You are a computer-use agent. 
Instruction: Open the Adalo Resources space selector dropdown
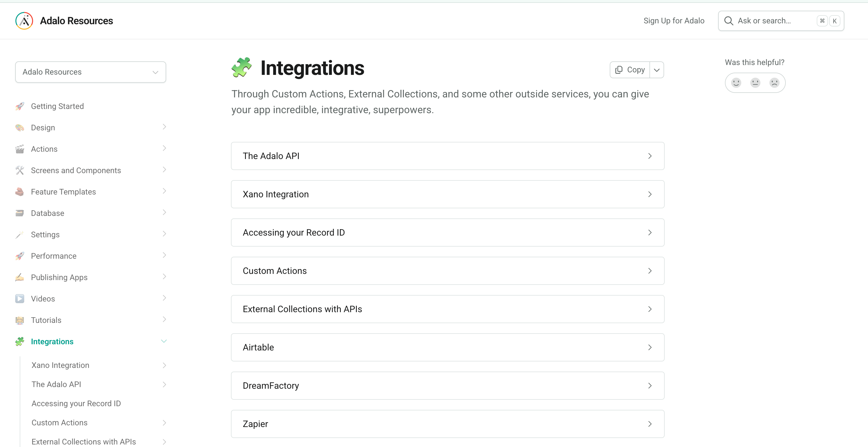tap(90, 72)
